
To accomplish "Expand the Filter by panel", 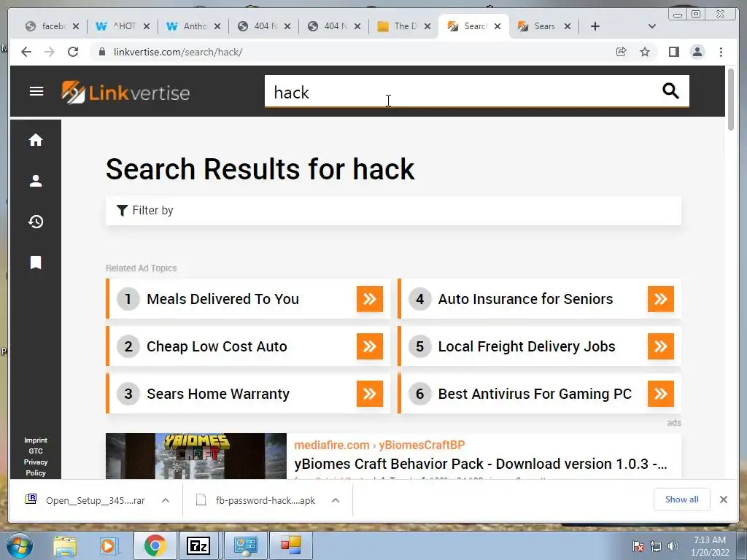I will click(x=393, y=211).
